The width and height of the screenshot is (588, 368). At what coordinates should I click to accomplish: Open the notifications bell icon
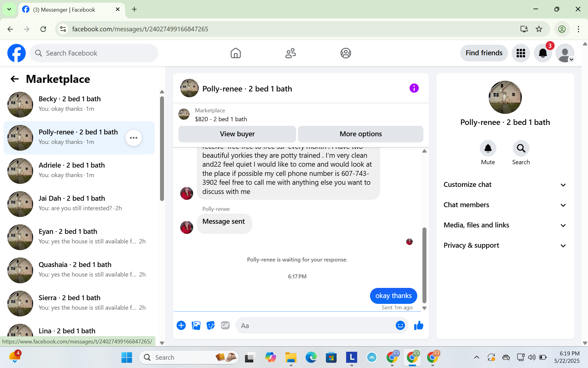click(543, 53)
